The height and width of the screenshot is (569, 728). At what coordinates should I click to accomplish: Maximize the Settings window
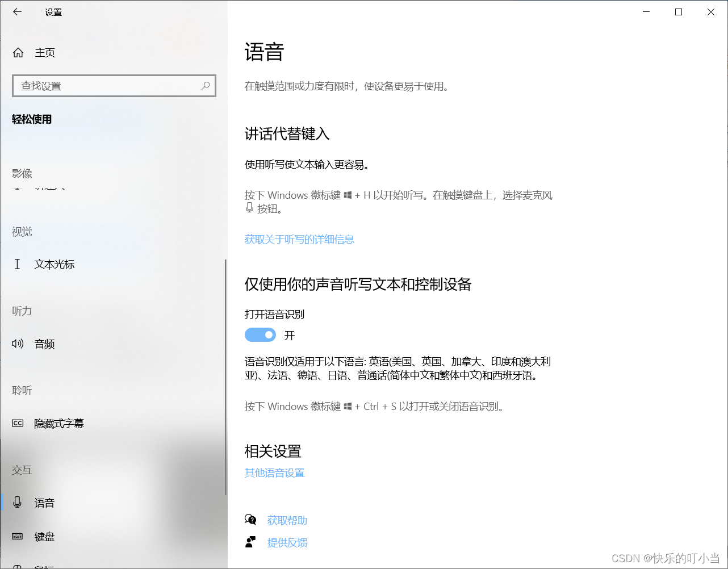pyautogui.click(x=678, y=12)
